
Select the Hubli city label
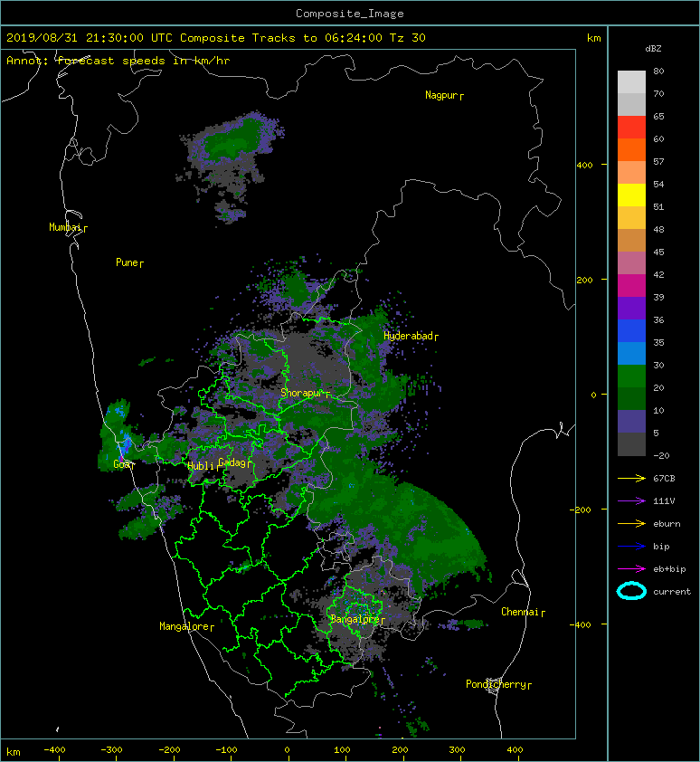[203, 466]
